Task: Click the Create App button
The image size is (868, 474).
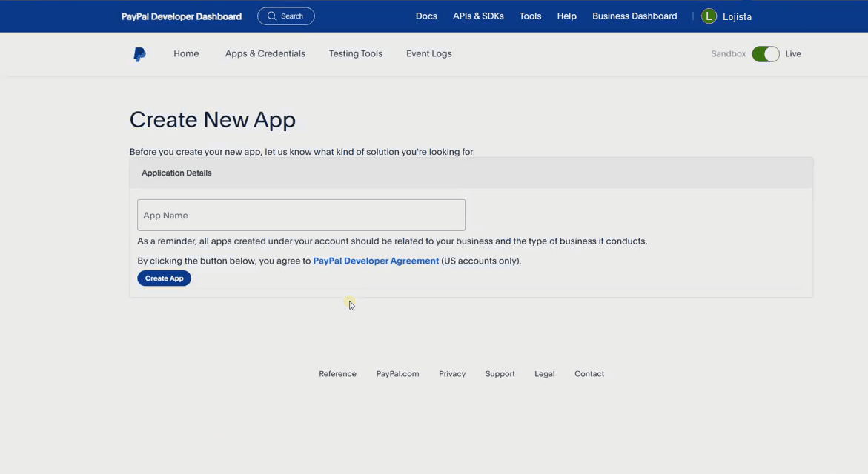Action: tap(165, 278)
